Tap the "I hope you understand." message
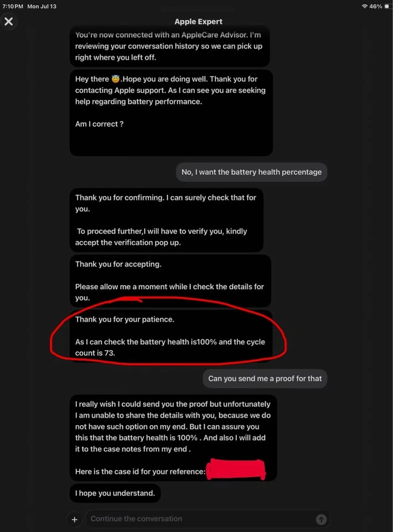 [x=115, y=493]
